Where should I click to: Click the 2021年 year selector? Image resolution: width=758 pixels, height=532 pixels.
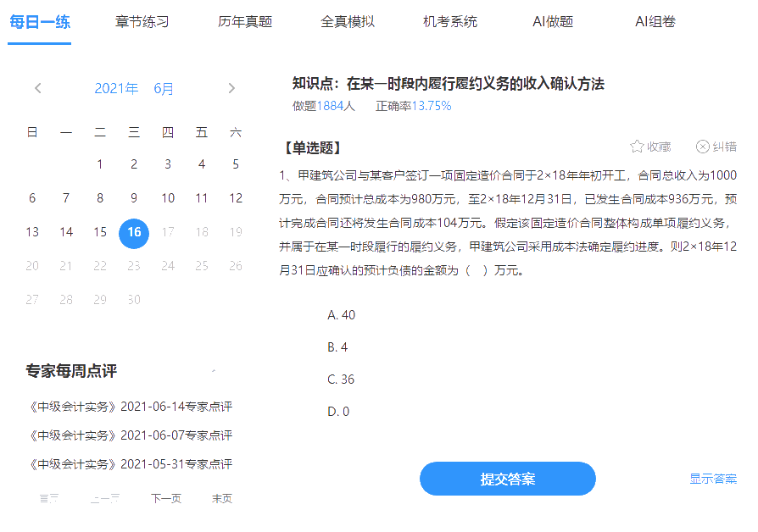116,88
